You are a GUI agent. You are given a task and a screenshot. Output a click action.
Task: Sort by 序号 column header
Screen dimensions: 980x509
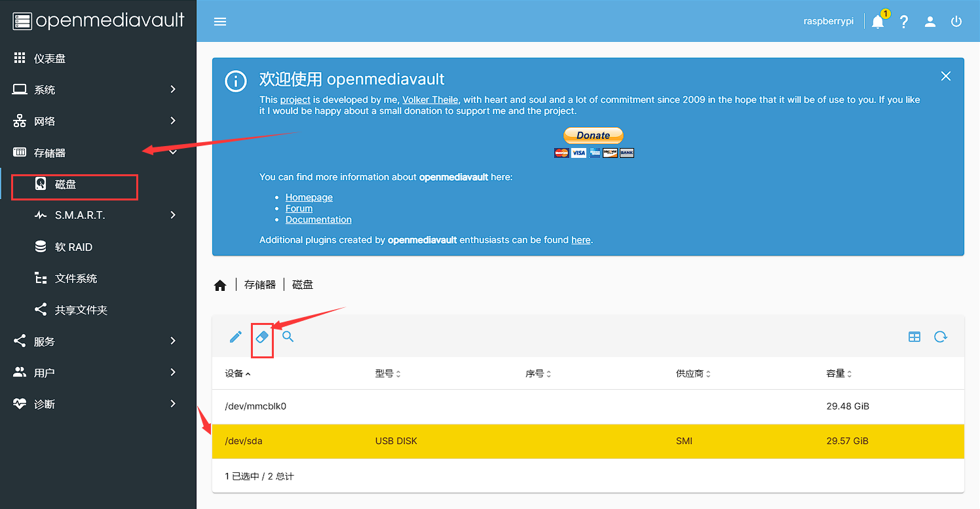[x=538, y=373]
